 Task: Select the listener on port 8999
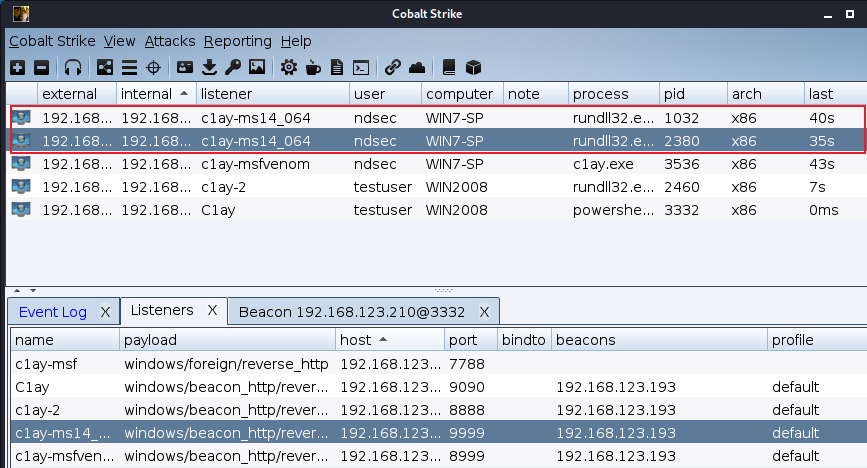coord(439,456)
